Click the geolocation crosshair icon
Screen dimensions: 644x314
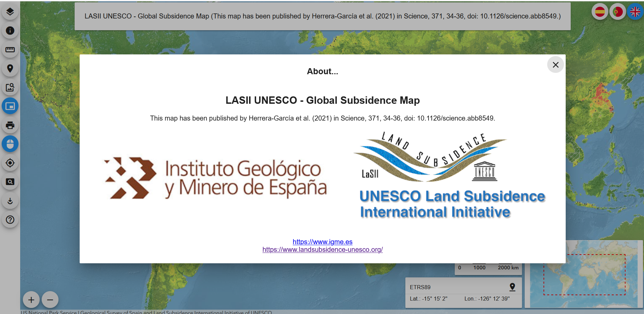(x=10, y=163)
